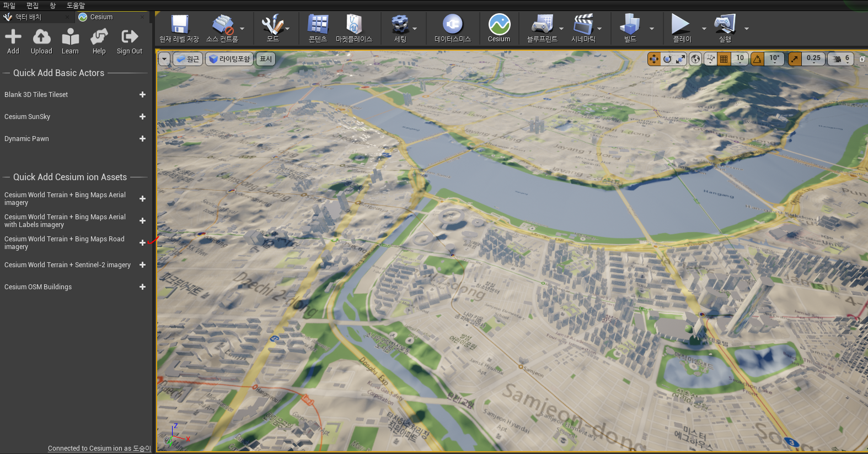The width and height of the screenshot is (868, 454).
Task: Open surface snapping options
Action: 711,59
